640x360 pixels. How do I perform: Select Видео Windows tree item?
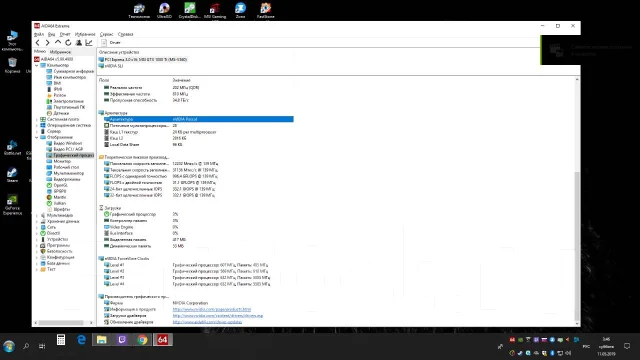(x=64, y=143)
